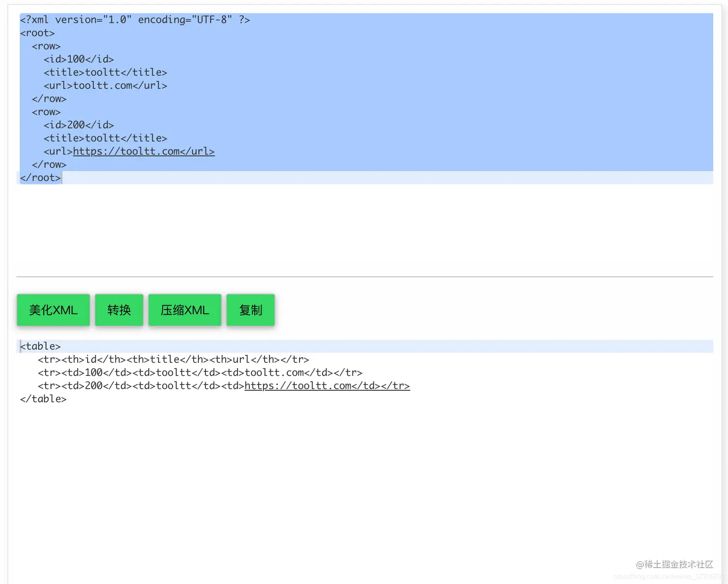Select the opening <root> tag line
This screenshot has width=728, height=584.
tap(37, 33)
